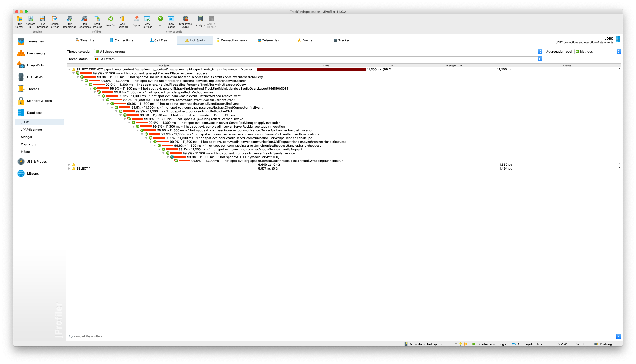This screenshot has height=364, width=636.
Task: Collapse the PreparedStatement.executeQuery node
Action: [74, 73]
